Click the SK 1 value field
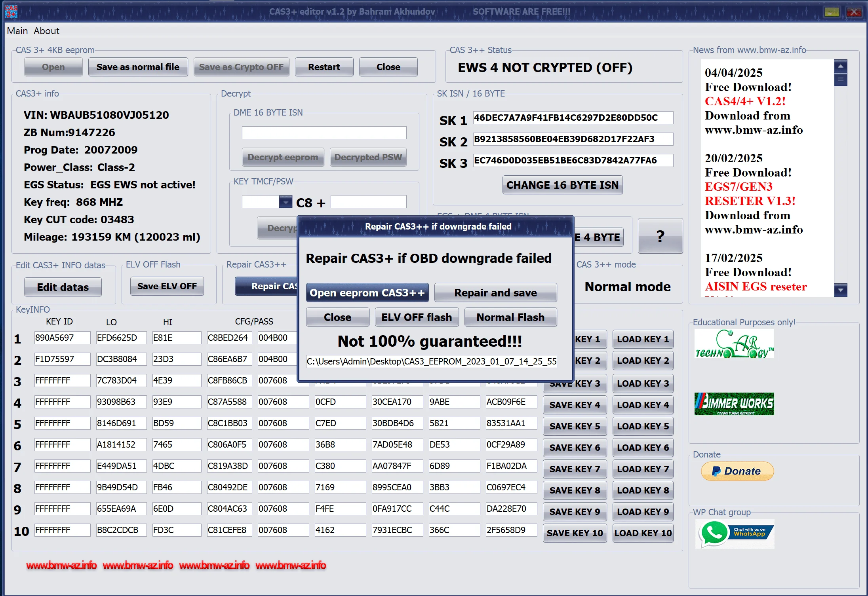 click(573, 118)
